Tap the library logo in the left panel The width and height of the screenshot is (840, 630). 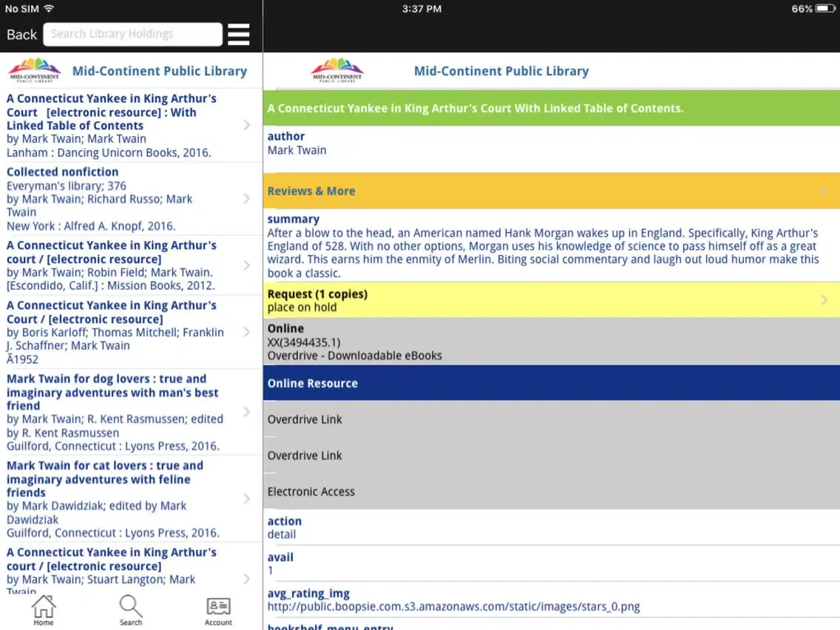(x=35, y=70)
